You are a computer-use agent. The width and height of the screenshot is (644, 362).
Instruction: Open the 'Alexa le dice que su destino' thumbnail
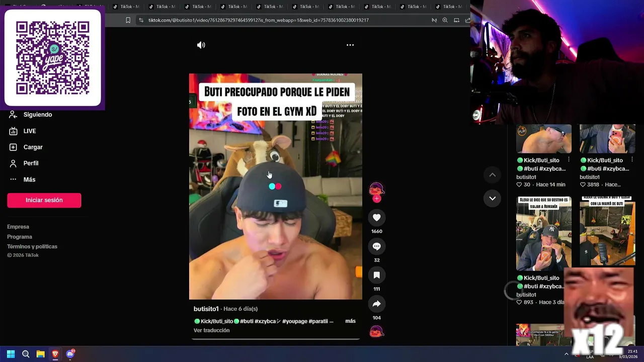[544, 233]
